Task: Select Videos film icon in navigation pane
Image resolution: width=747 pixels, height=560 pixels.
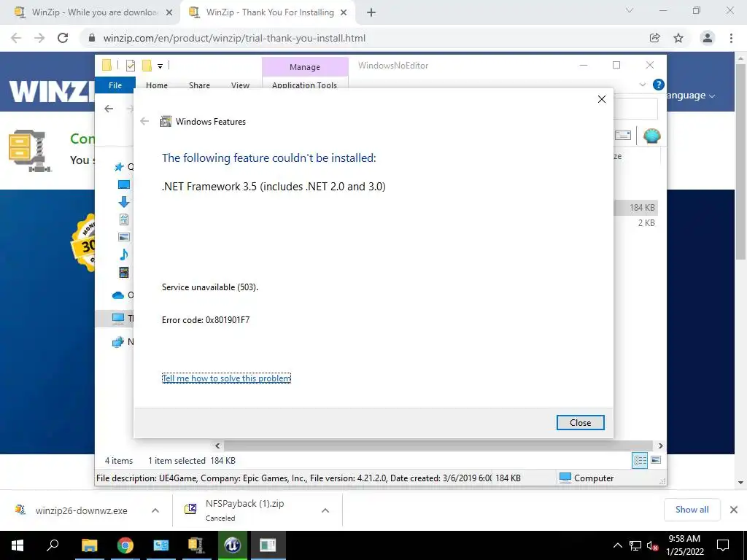Action: click(x=124, y=272)
